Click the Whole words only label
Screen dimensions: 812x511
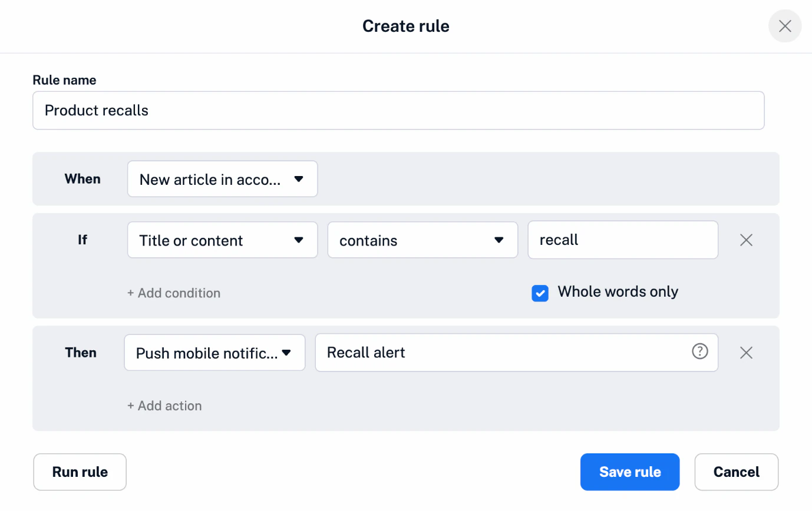click(618, 292)
